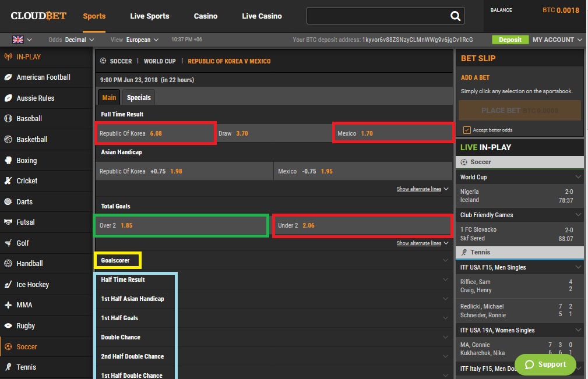Click the Ice Hockey stick icon

[x=8, y=284]
